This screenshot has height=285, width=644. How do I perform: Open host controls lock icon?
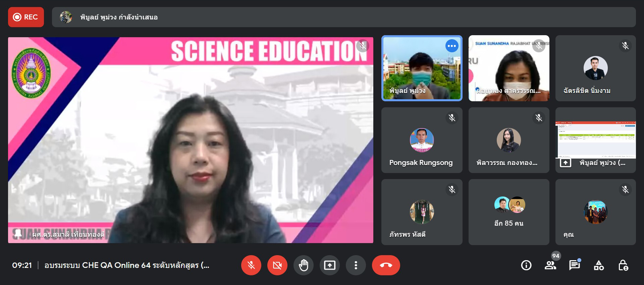623,265
